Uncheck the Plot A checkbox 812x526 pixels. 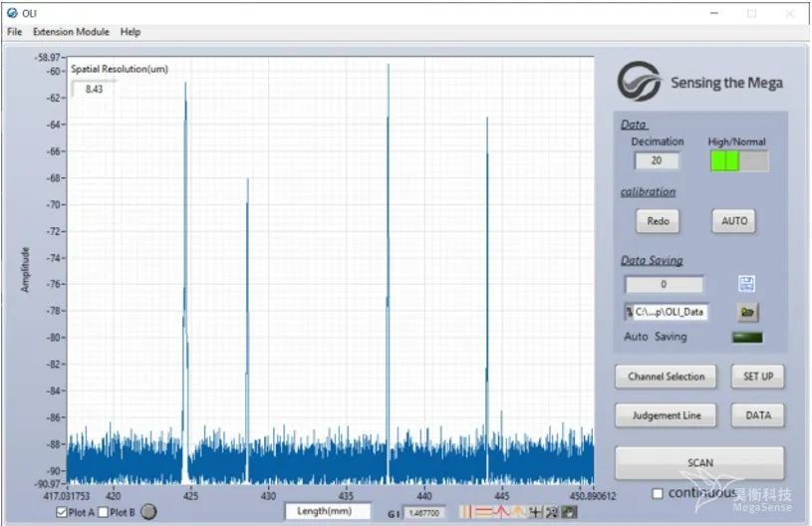63,512
